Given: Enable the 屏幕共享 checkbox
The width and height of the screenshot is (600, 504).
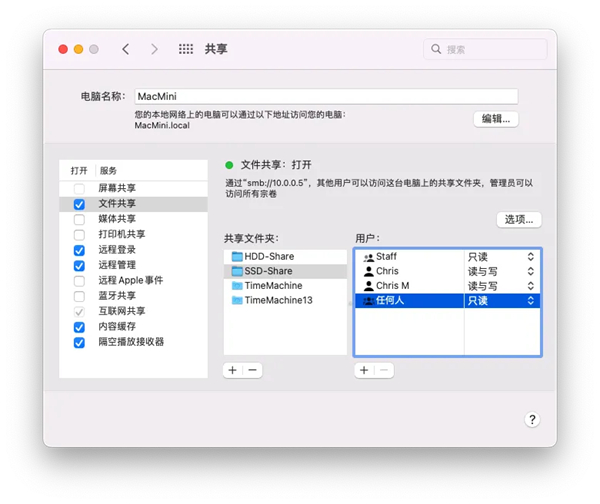Looking at the screenshot, I should click(79, 188).
